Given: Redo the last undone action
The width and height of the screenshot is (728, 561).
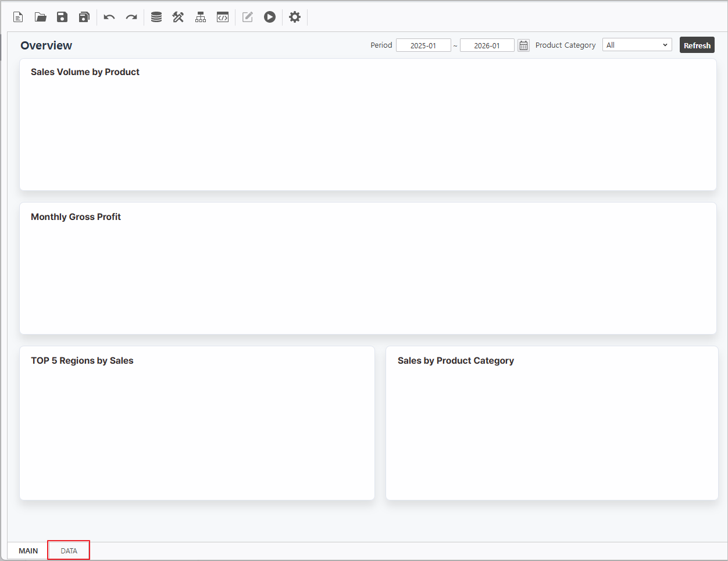Looking at the screenshot, I should [131, 17].
